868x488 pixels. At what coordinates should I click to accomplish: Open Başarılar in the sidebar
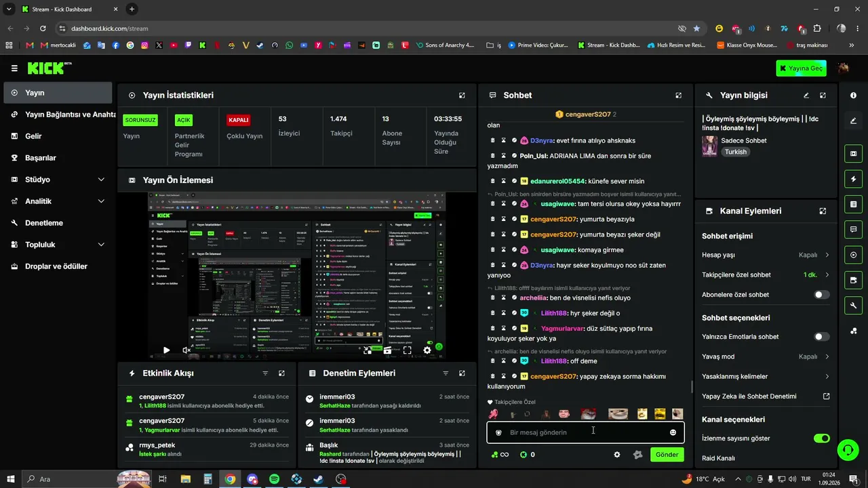point(58,158)
